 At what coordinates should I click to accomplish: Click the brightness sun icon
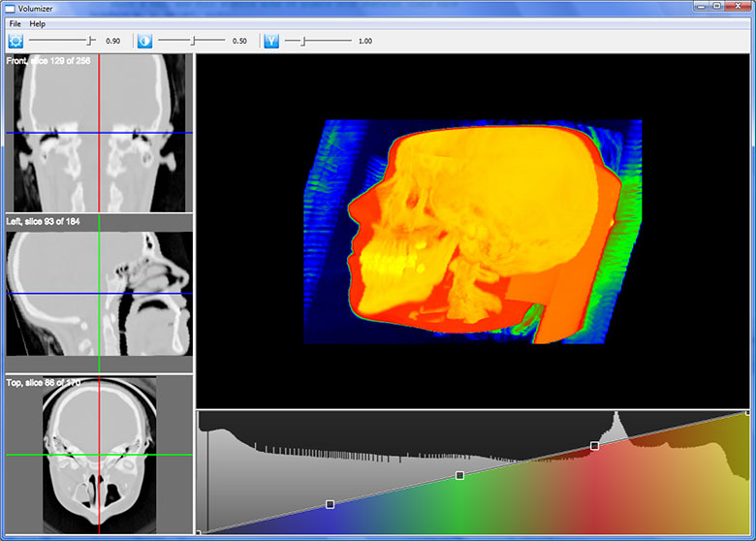[16, 41]
